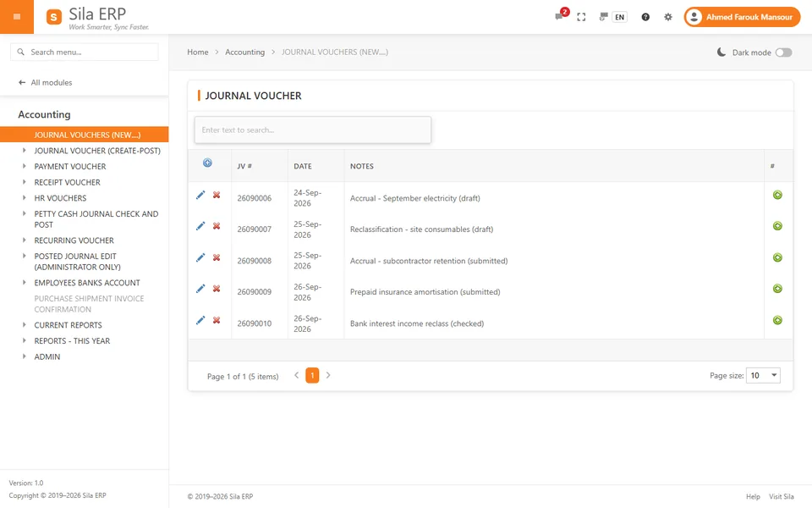Go to next page arrow
The width and height of the screenshot is (812, 508).
328,375
